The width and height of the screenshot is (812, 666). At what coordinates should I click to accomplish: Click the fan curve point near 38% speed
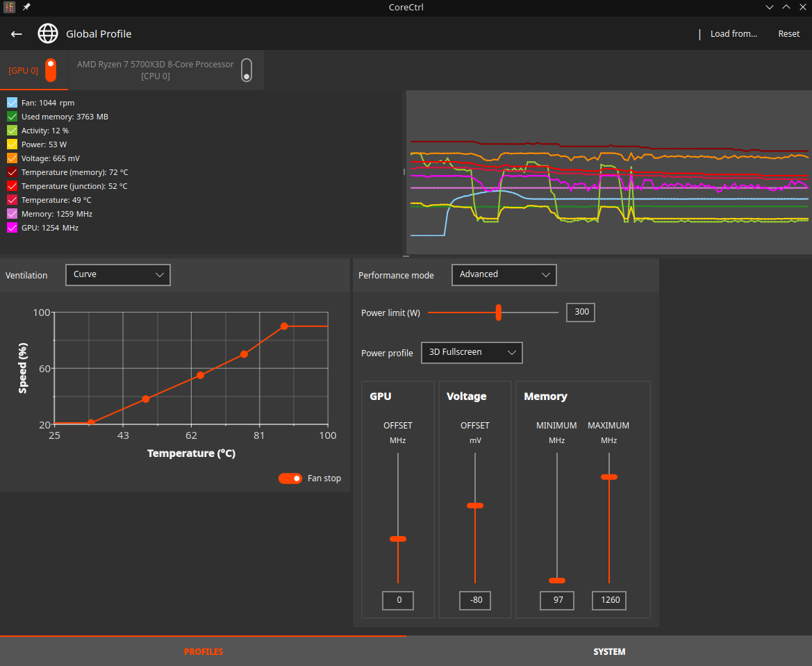(145, 399)
